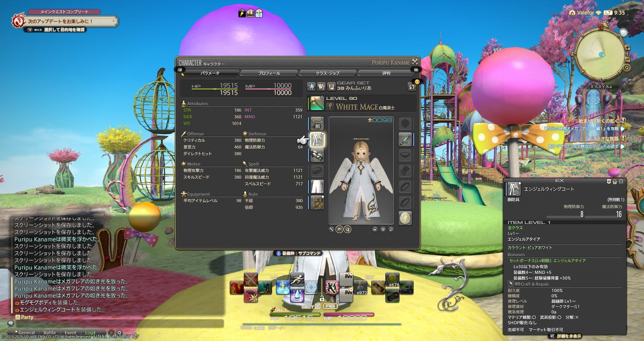Toggle visor state below character preview
644x341 pixels.
tap(347, 229)
